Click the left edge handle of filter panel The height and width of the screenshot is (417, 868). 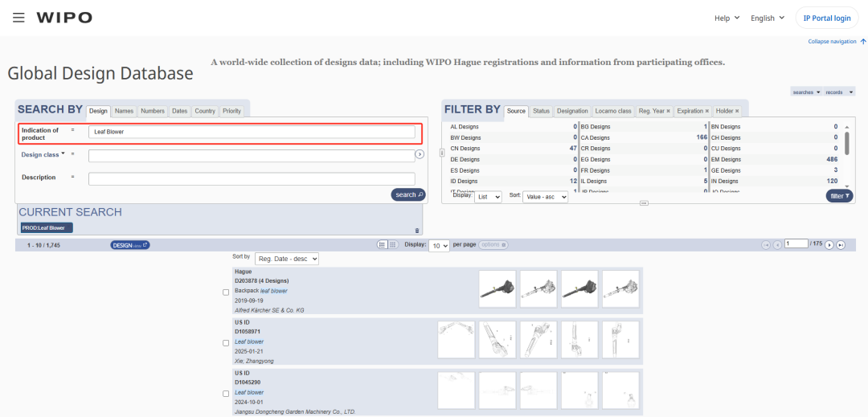[442, 152]
